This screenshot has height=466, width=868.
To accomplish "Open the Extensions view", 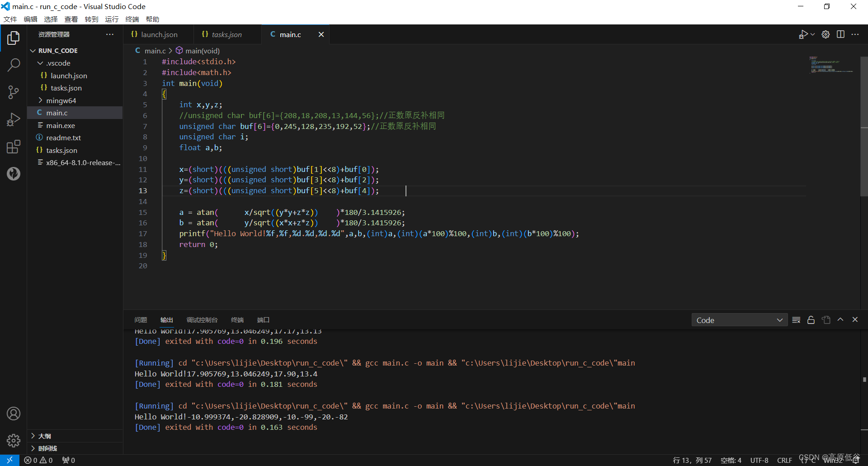I will pyautogui.click(x=14, y=147).
